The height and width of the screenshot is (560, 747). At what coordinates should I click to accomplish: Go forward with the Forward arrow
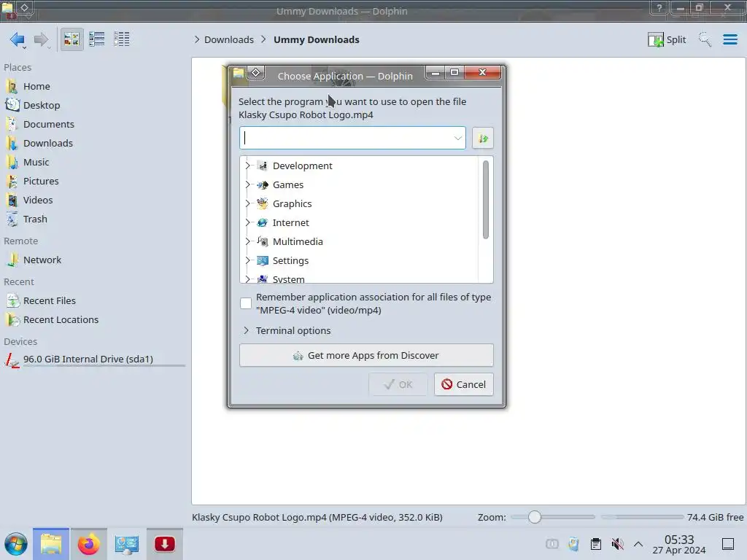tap(42, 39)
